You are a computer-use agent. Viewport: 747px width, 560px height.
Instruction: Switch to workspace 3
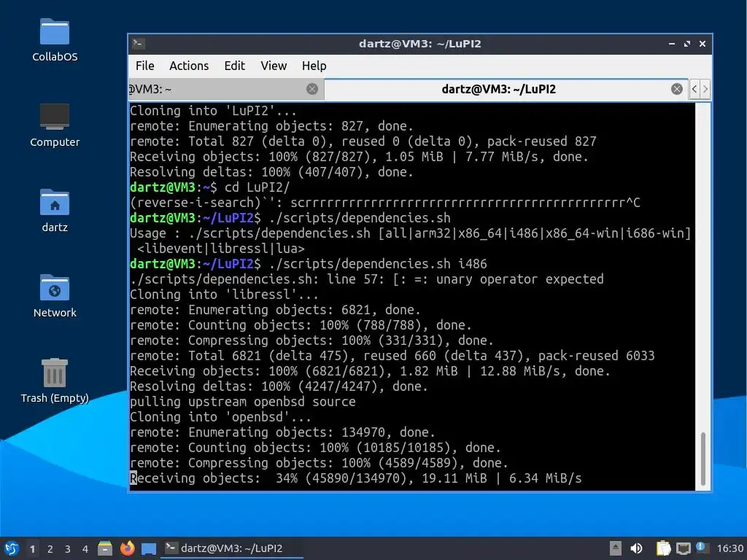pyautogui.click(x=67, y=548)
